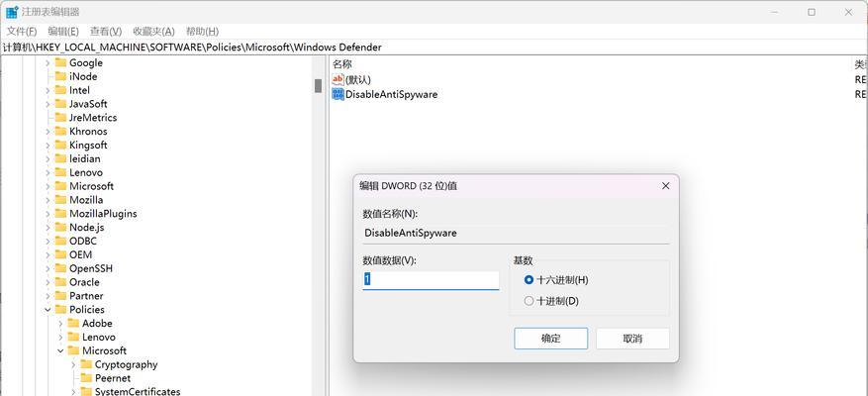The width and height of the screenshot is (868, 396).
Task: Click the Intel folder icon
Action: coord(60,90)
